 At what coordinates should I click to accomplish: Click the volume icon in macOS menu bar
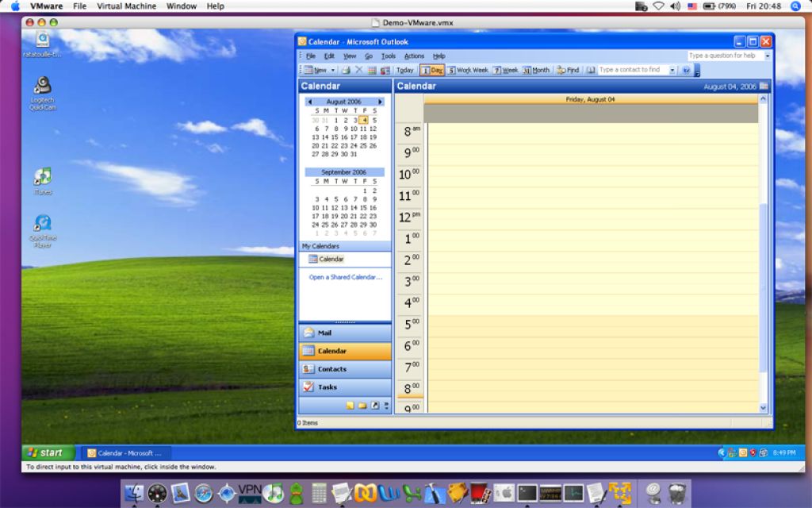(x=675, y=6)
